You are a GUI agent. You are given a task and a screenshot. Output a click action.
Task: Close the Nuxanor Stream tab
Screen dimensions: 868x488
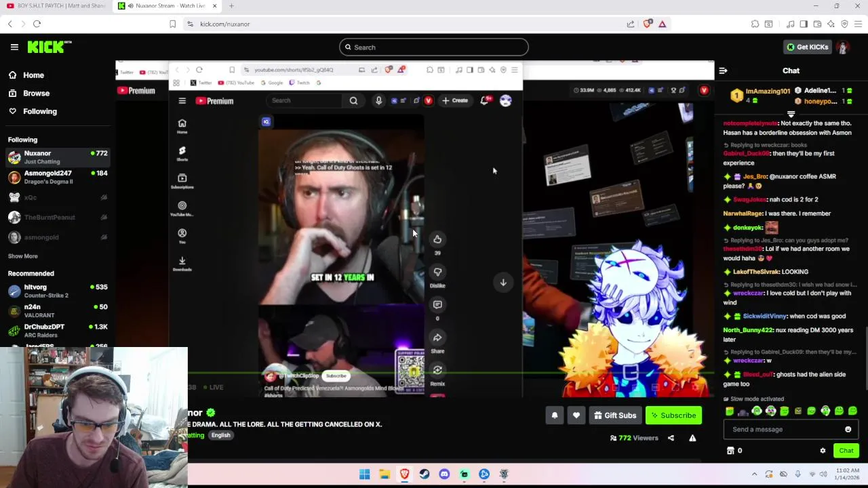[215, 5]
